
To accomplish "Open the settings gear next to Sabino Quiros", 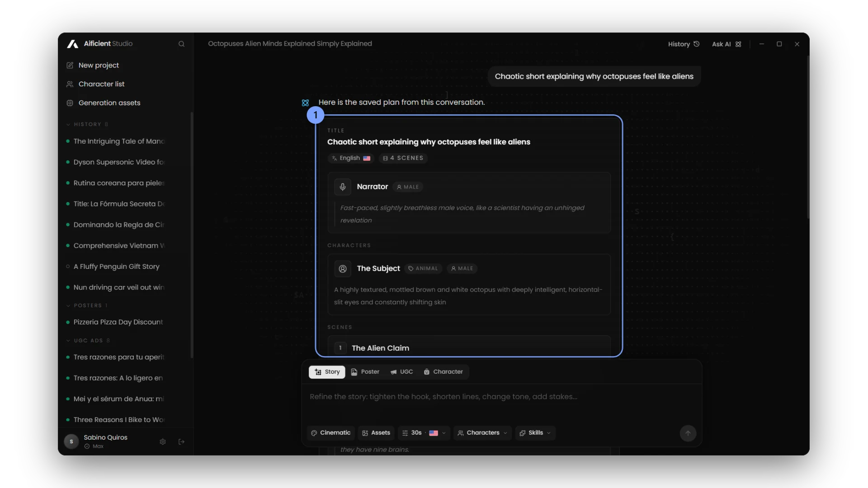I will (x=163, y=441).
